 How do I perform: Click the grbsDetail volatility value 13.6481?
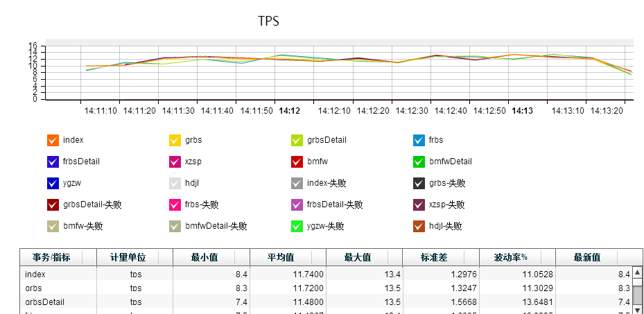tap(539, 302)
